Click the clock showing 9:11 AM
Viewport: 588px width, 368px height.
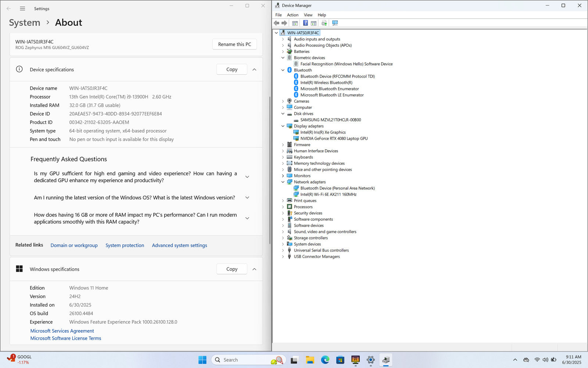pos(572,360)
